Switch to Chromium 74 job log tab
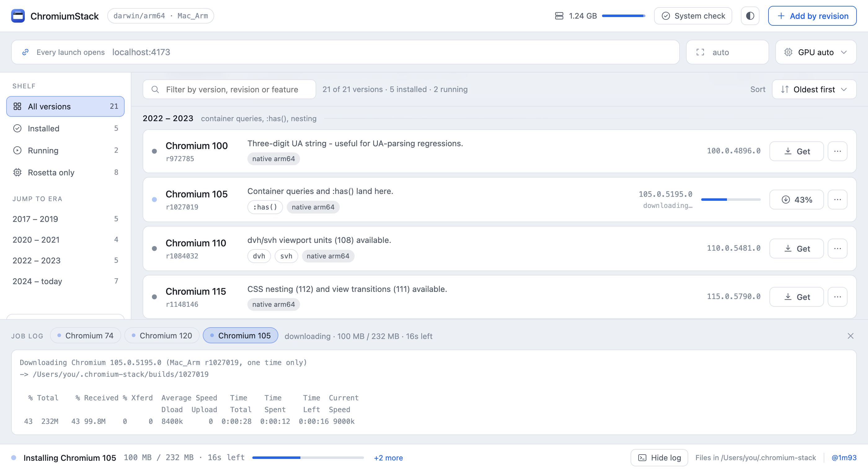 point(85,336)
